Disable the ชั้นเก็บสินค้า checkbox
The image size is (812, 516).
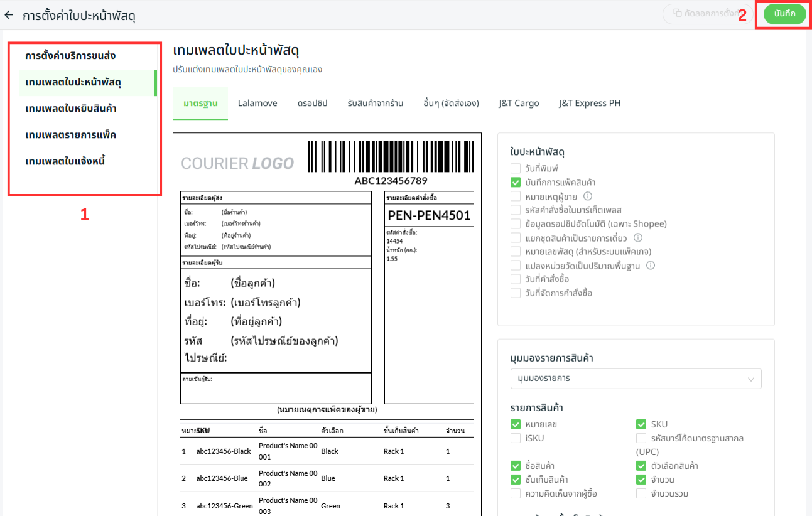pos(516,480)
